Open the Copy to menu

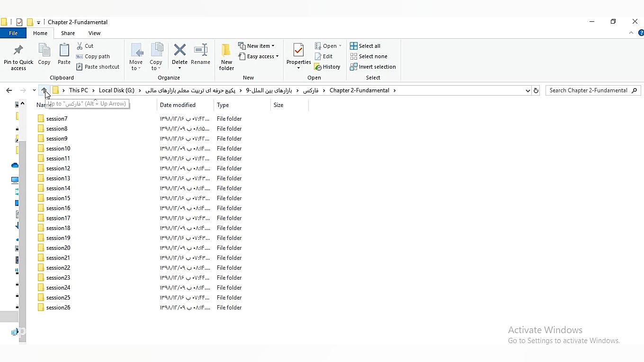coord(156,57)
